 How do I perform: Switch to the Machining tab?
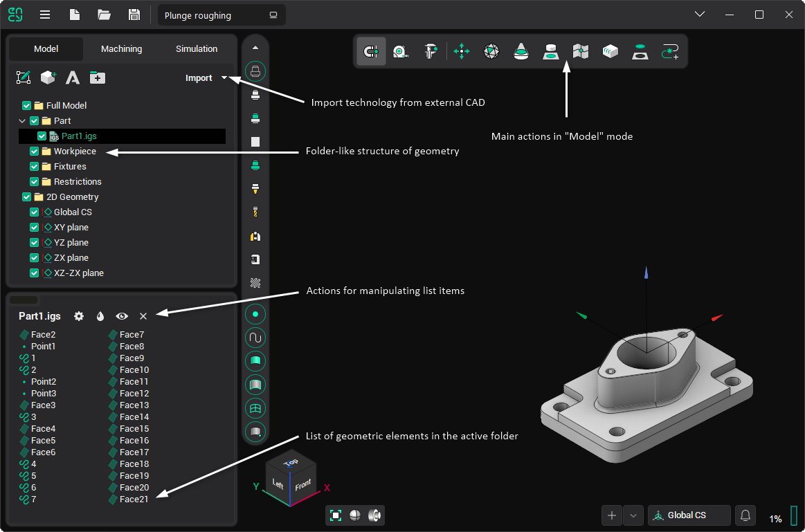[x=121, y=49]
